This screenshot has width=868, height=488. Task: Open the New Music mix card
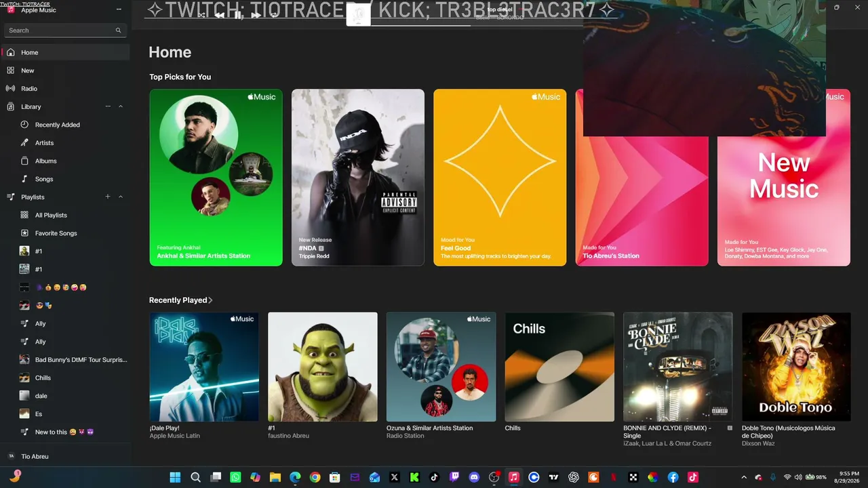[x=784, y=178]
